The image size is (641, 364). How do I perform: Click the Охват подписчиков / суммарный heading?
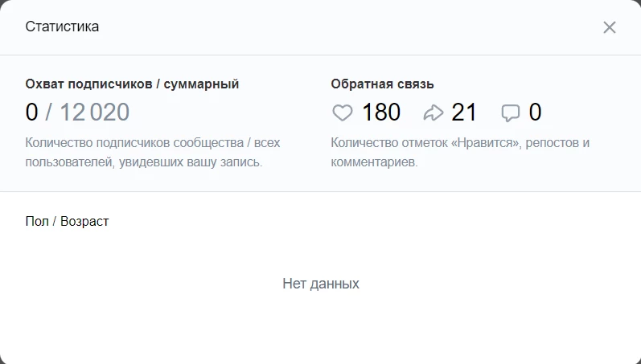132,84
